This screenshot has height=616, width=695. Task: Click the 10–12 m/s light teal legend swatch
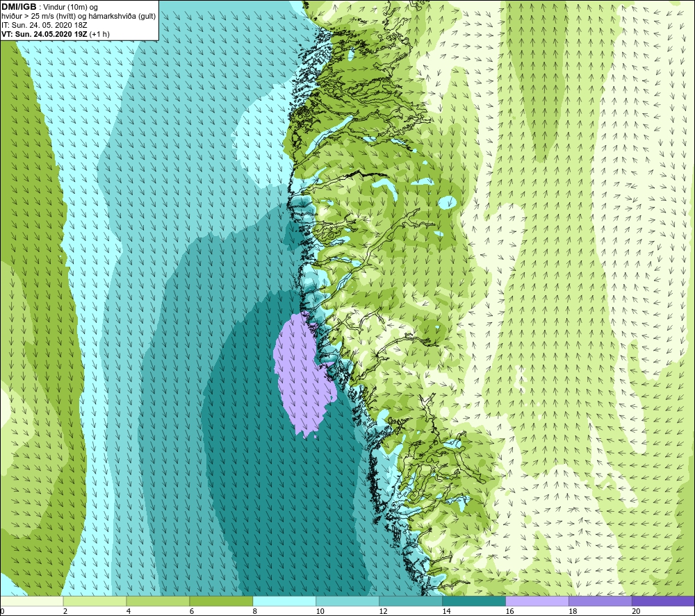click(347, 601)
